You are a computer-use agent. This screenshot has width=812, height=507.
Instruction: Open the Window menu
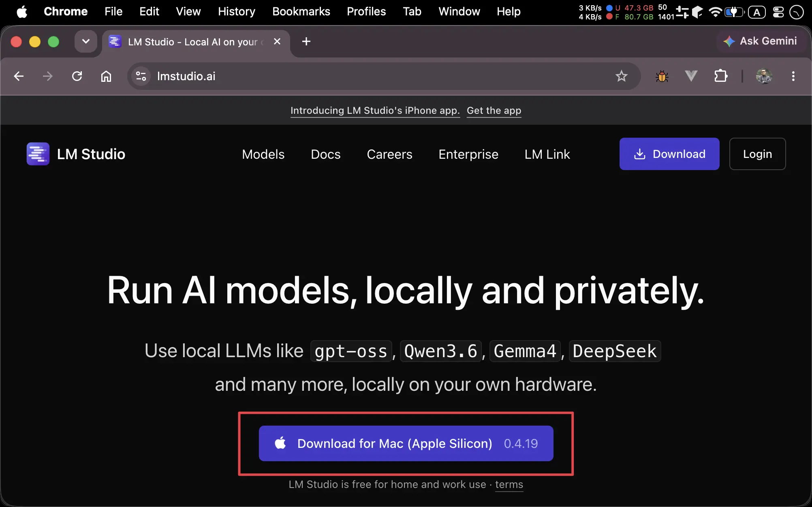click(459, 11)
